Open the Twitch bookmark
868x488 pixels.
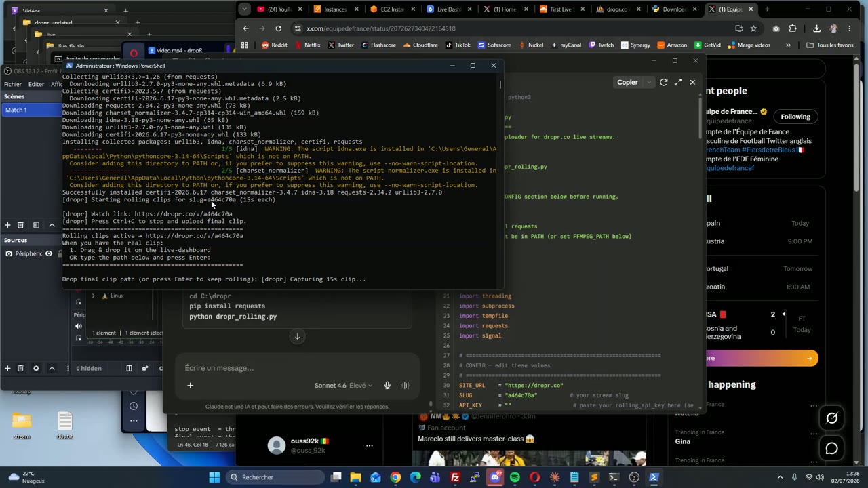pyautogui.click(x=601, y=45)
